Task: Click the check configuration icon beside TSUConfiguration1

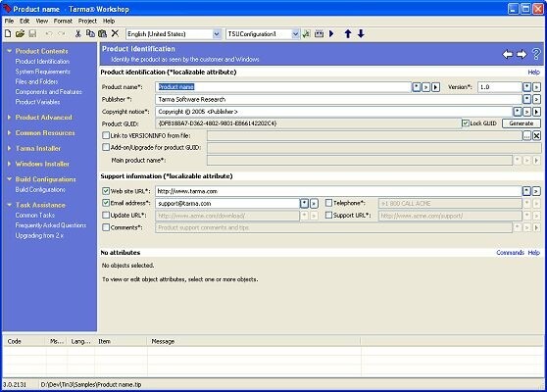Action: point(306,34)
